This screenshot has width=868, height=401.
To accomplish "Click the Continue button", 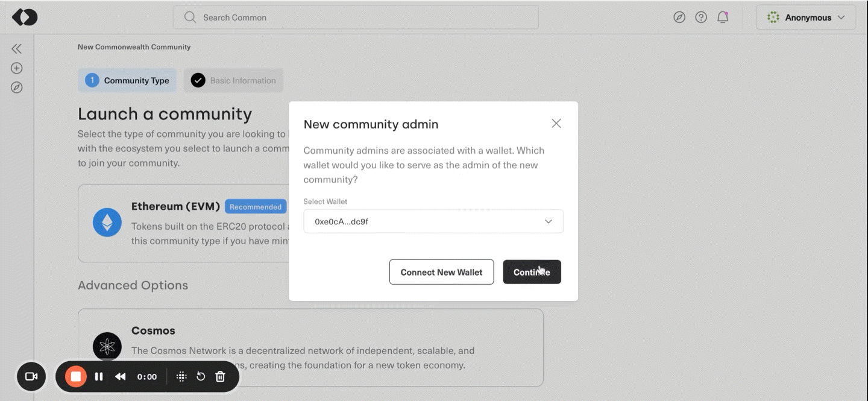I will point(532,272).
